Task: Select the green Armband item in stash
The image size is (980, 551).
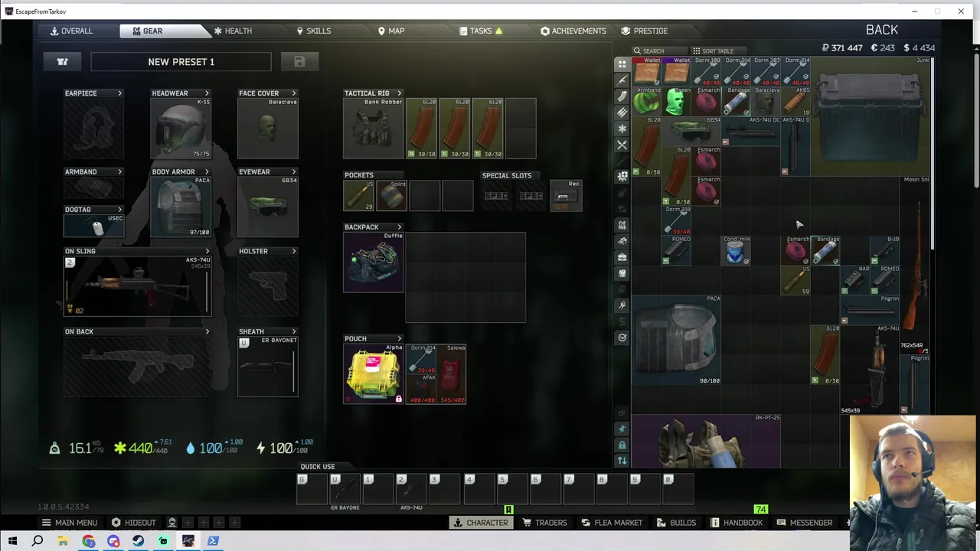Action: point(647,102)
